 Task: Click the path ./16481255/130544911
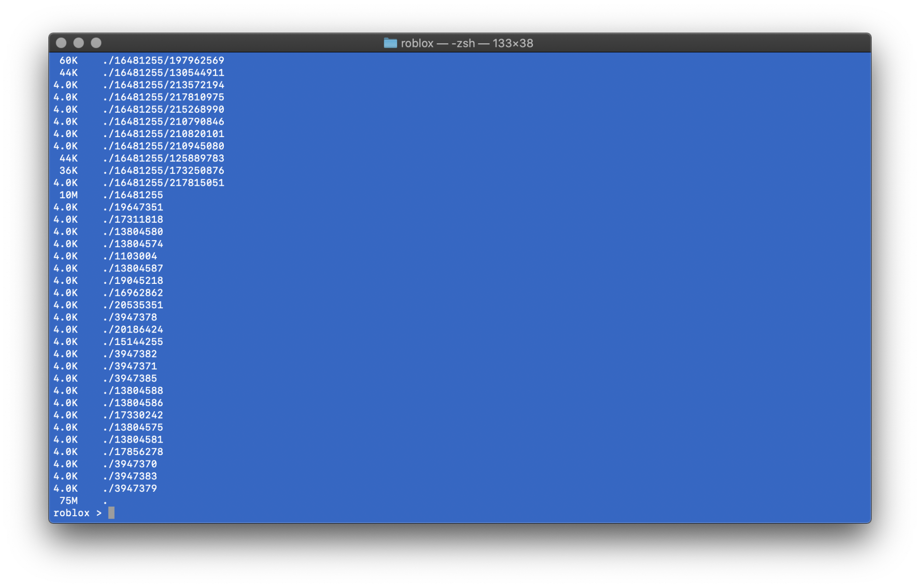[163, 73]
